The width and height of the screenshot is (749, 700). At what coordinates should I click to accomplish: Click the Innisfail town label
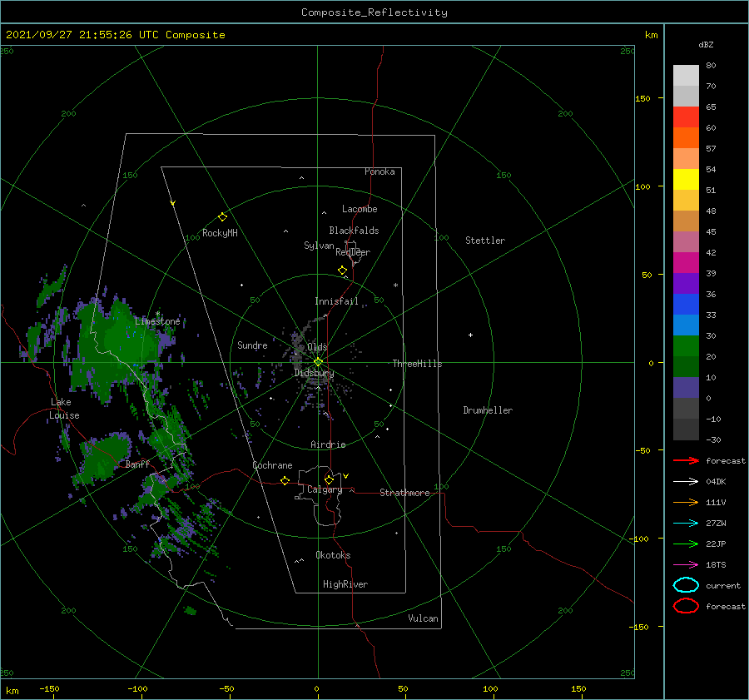336,301
